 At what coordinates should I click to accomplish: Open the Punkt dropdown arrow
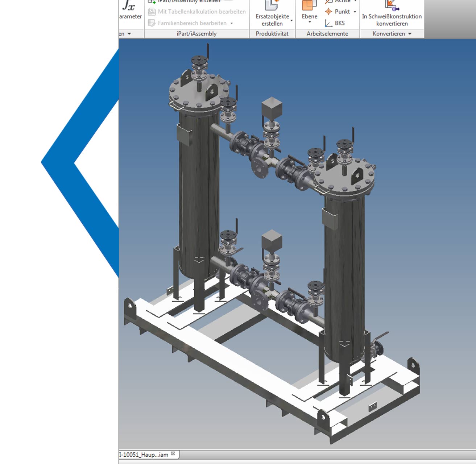[355, 12]
